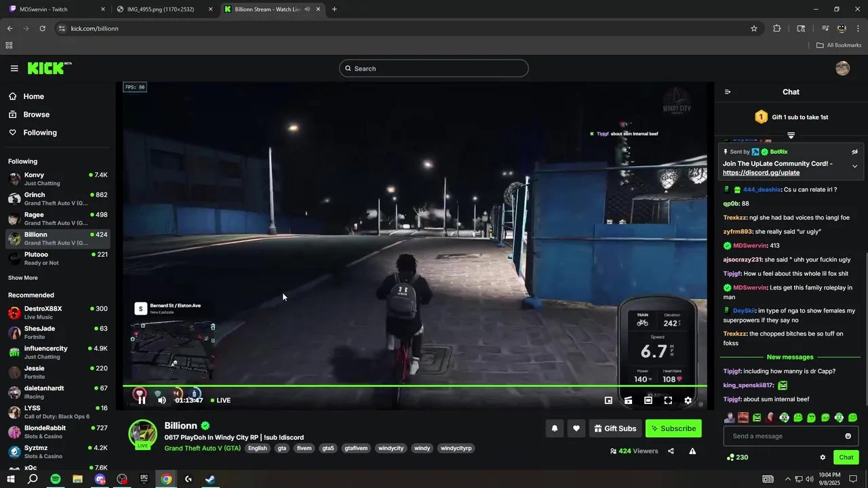Viewport: 868px width, 488px height.
Task: Share the stream via share icon
Action: pyautogui.click(x=671, y=451)
